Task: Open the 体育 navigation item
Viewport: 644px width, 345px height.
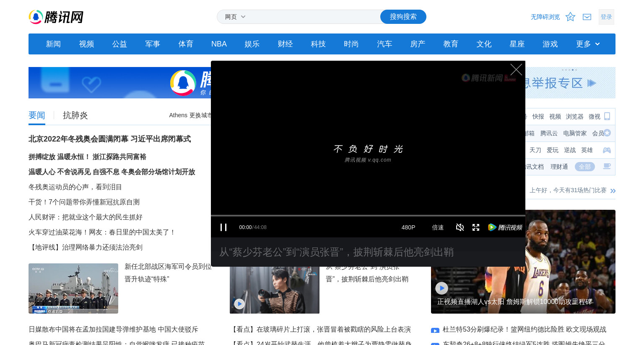Action: (x=186, y=44)
